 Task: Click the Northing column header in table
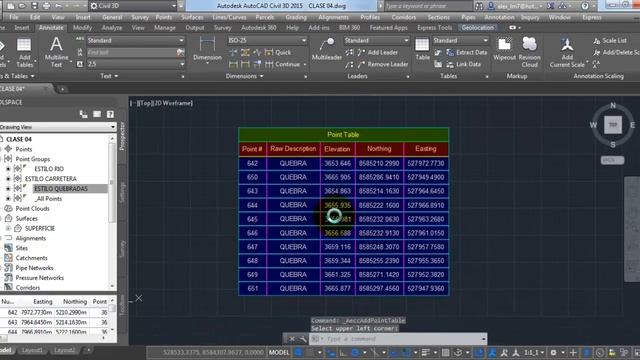click(379, 149)
